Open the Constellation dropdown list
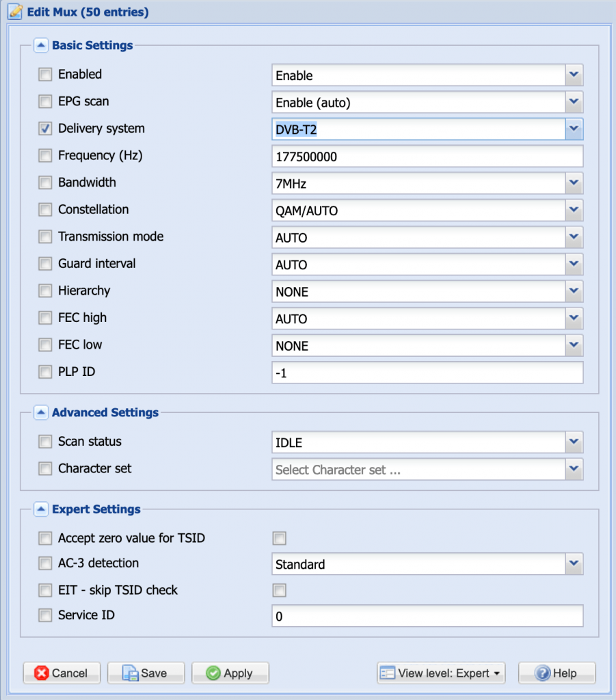 point(574,211)
